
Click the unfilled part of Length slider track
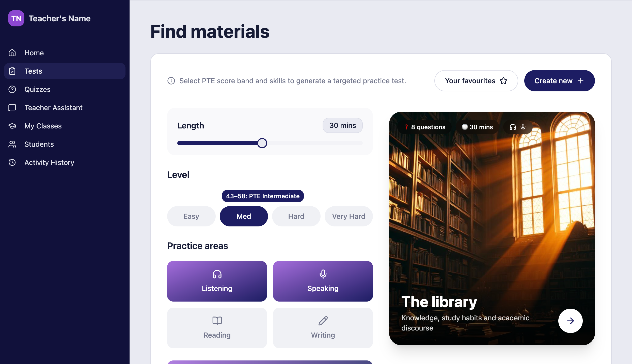pos(315,143)
